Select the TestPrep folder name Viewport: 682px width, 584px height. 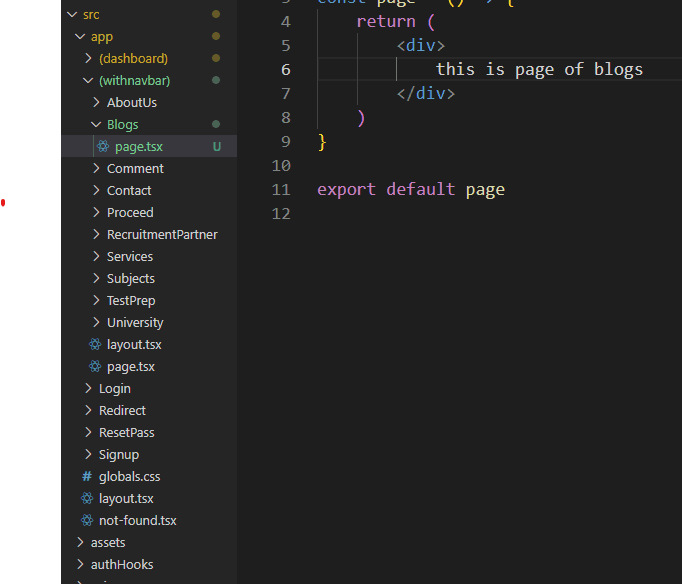pos(131,301)
